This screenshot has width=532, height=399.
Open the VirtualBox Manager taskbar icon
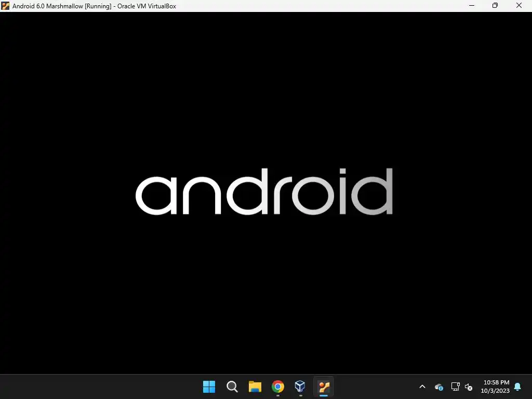click(300, 387)
